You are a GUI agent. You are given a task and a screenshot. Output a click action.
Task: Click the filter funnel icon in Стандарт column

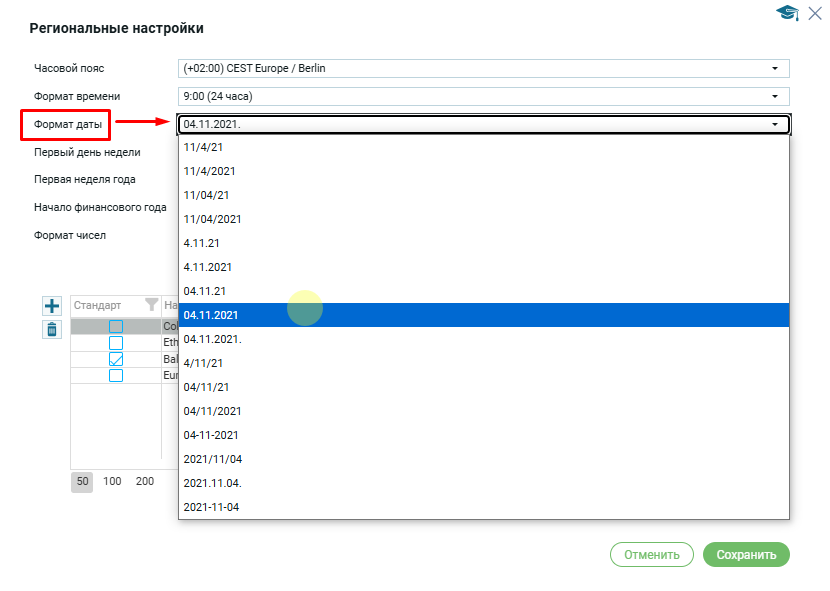151,305
